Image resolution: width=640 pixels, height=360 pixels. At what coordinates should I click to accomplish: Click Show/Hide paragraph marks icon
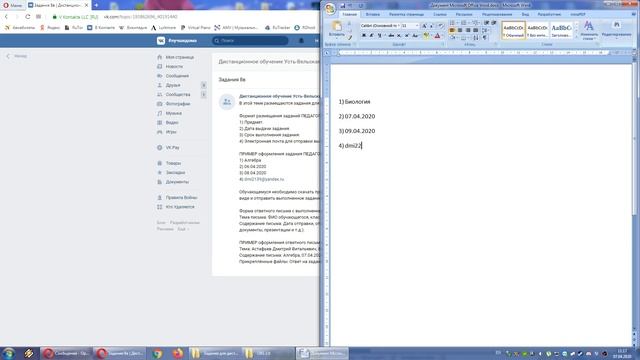[485, 38]
